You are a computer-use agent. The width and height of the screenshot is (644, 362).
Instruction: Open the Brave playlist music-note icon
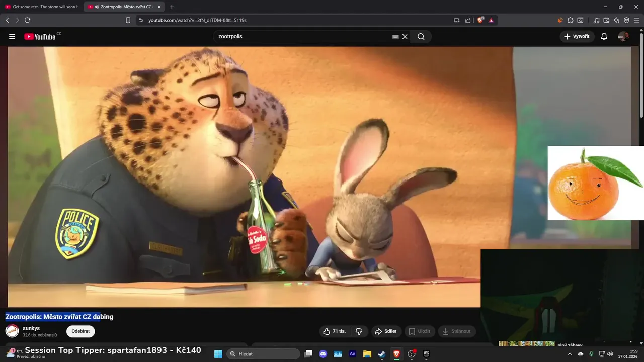click(x=597, y=20)
